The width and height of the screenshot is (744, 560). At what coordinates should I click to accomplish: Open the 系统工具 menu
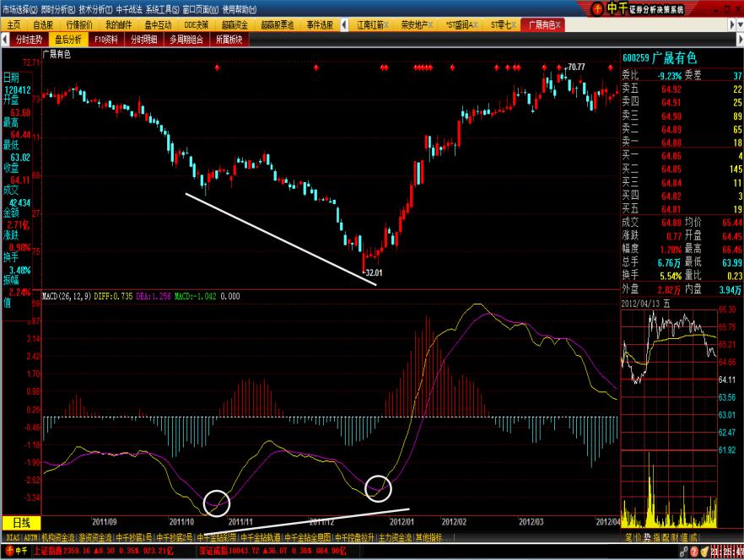click(x=162, y=9)
